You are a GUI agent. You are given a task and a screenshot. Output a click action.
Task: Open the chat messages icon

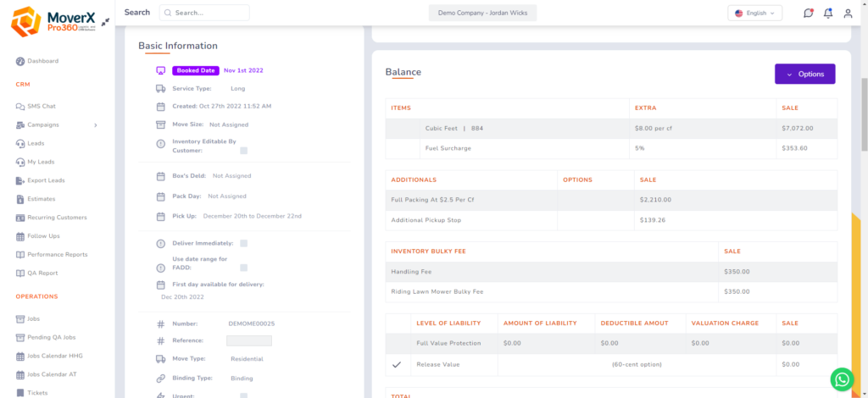808,14
